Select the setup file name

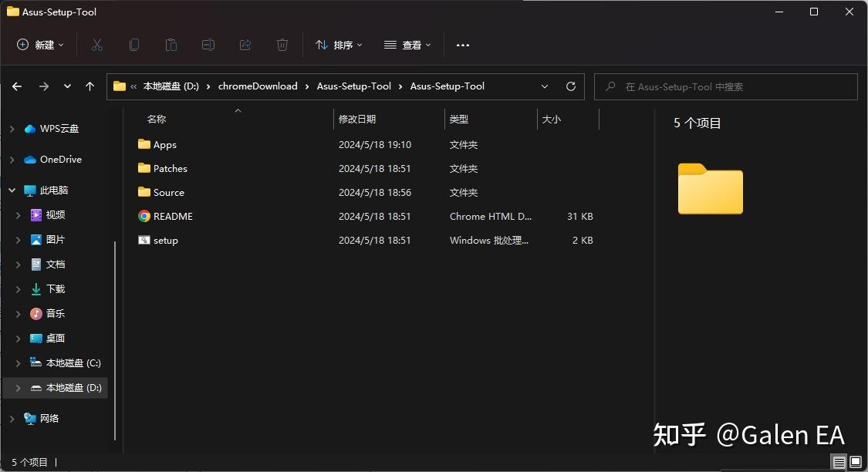[166, 241]
